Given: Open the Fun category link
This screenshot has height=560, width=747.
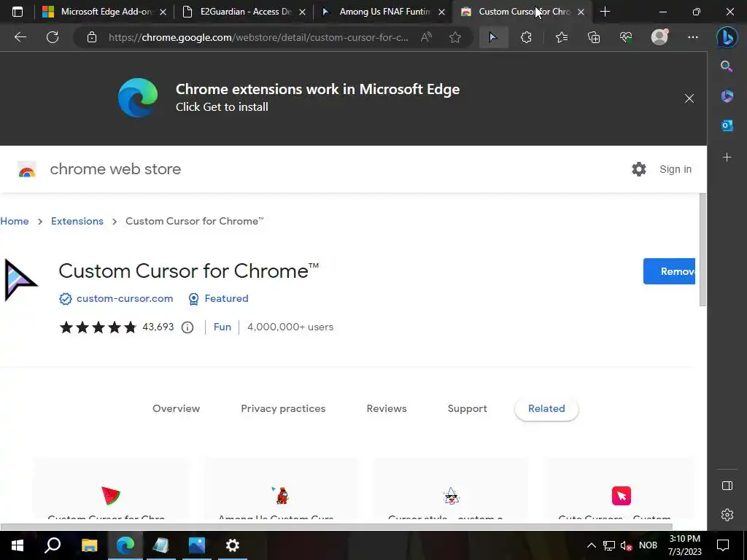Looking at the screenshot, I should pos(222,327).
